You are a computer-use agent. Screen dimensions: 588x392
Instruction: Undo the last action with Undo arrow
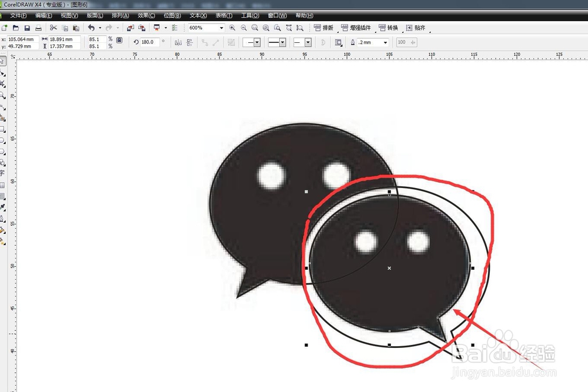[x=92, y=28]
